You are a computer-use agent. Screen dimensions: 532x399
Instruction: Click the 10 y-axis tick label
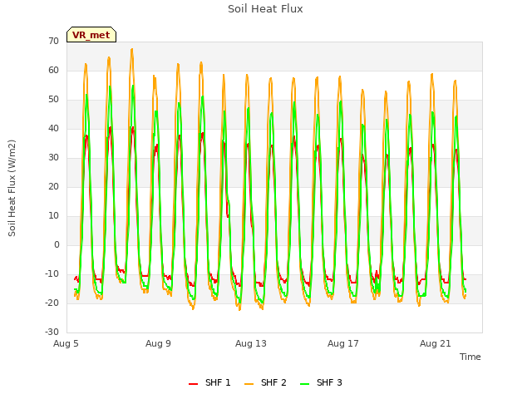[x=53, y=216]
